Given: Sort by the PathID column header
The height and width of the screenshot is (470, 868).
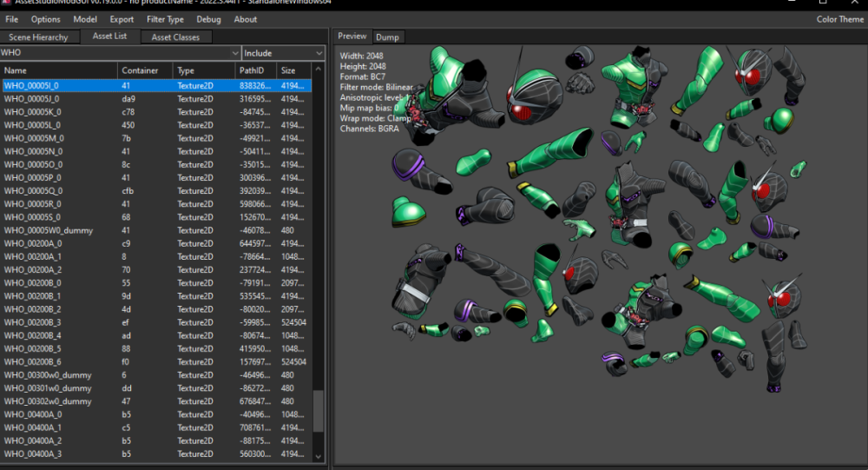Looking at the screenshot, I should point(256,70).
